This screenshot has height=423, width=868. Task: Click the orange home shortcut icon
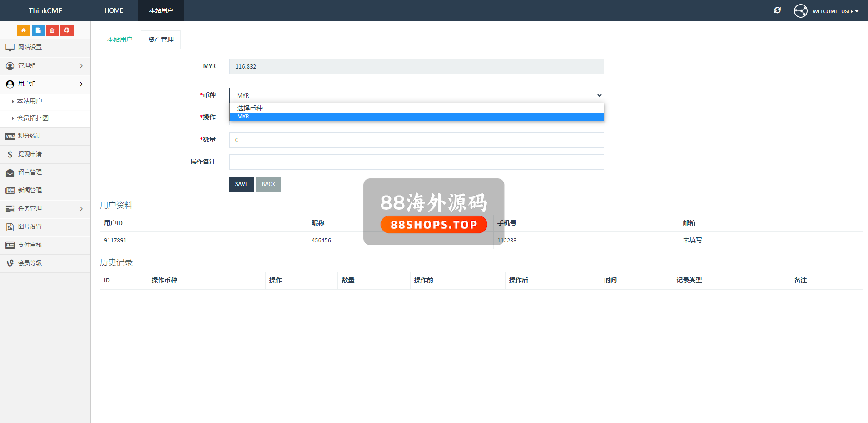(23, 30)
